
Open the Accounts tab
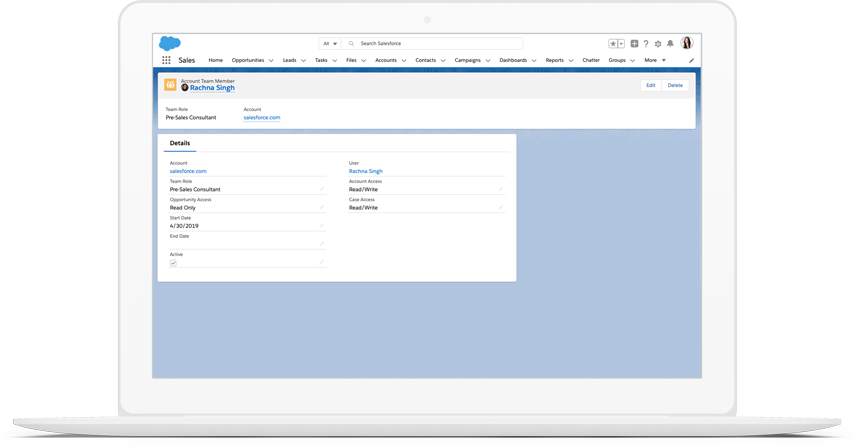pos(386,60)
